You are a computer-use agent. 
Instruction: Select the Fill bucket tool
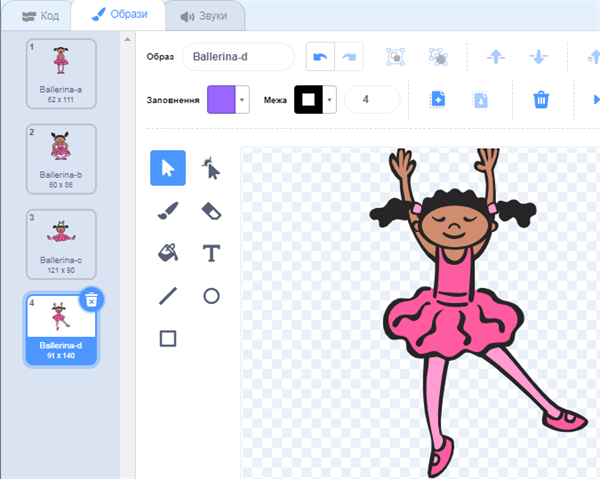click(168, 253)
